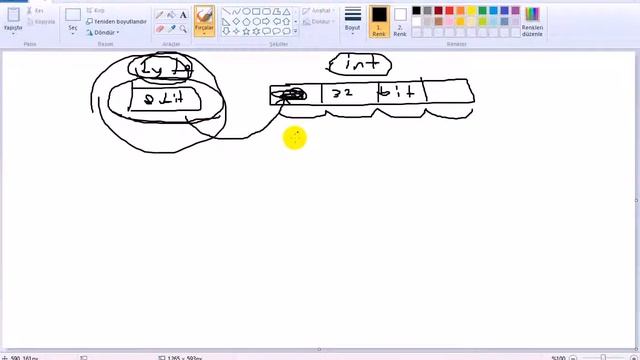
Task: Choose the Six-point star shape
Action: pyautogui.click(x=256, y=31)
